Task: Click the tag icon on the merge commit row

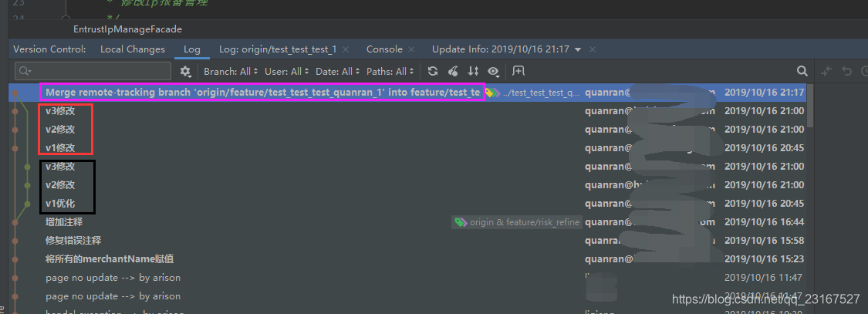Action: [x=492, y=93]
